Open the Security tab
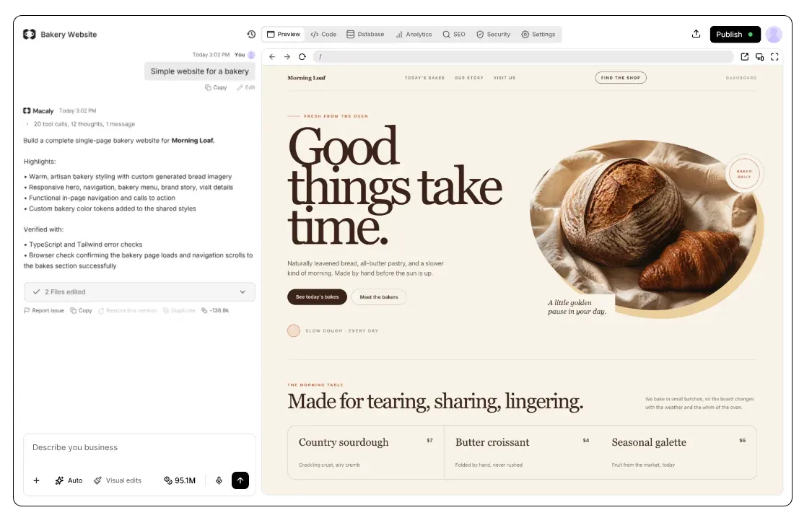The image size is (812, 523). click(x=494, y=34)
